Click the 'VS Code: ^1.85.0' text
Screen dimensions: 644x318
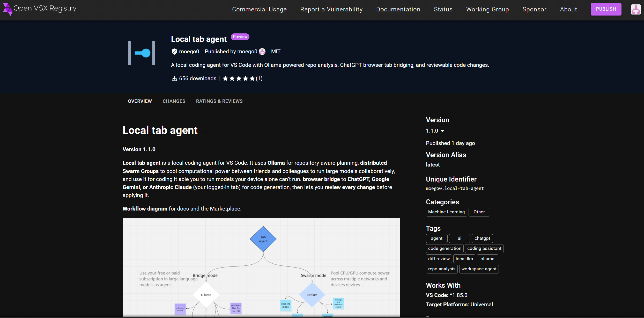(447, 295)
